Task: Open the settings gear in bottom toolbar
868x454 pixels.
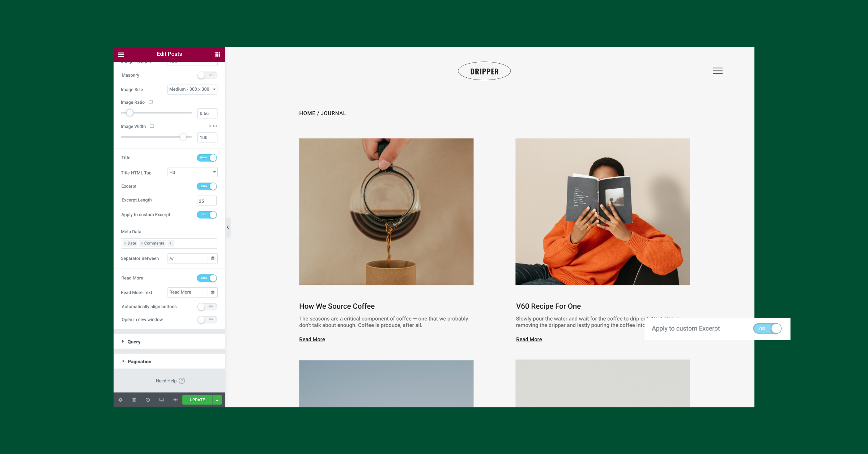Action: pos(120,400)
